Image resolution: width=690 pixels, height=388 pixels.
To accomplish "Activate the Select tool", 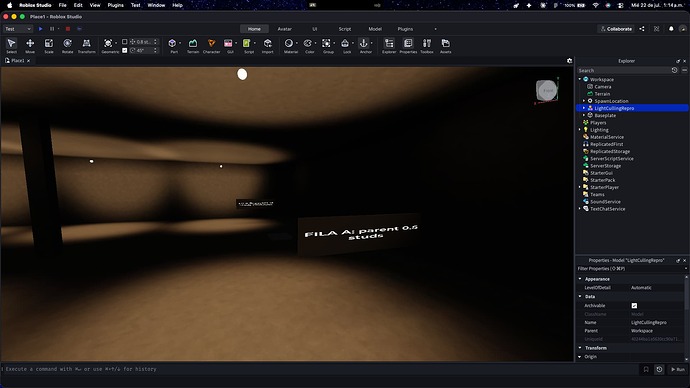I will pos(11,44).
